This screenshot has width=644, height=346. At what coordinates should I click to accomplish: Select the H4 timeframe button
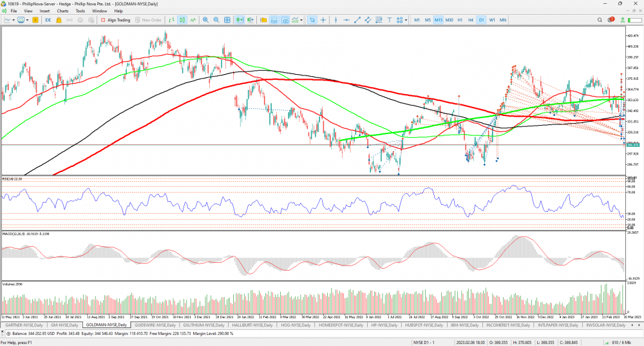pyautogui.click(x=470, y=20)
